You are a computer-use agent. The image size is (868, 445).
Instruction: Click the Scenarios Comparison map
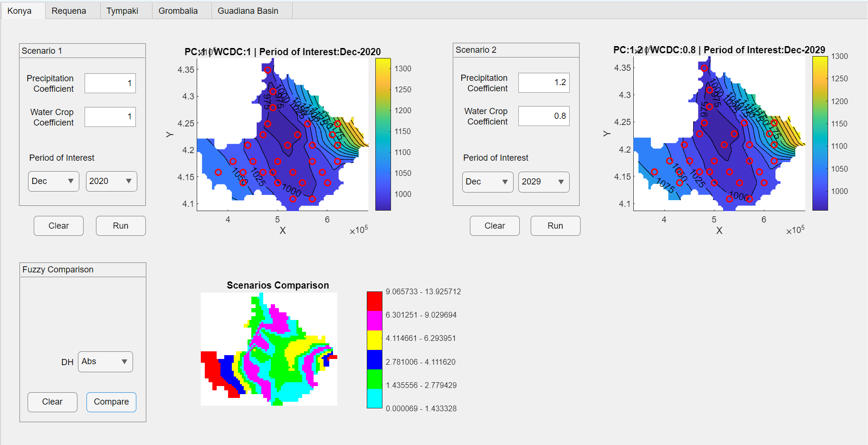coord(269,349)
